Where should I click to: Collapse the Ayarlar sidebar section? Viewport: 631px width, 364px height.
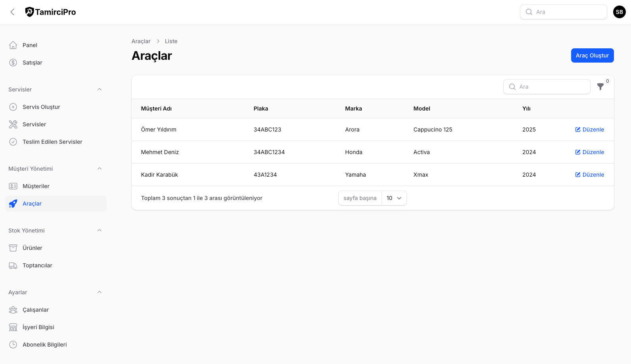[100, 292]
